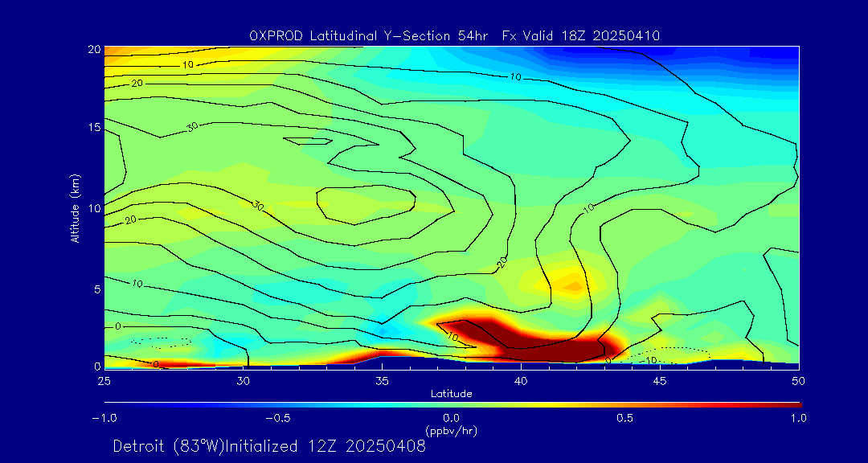This screenshot has height=463, width=868.
Task: Click the 'Initialized 12Z 20250408' text
Action: (x=325, y=446)
